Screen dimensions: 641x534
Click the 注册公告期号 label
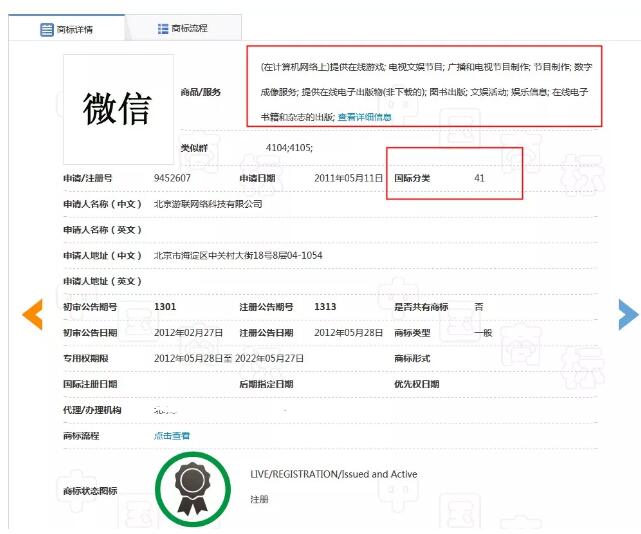(x=266, y=307)
